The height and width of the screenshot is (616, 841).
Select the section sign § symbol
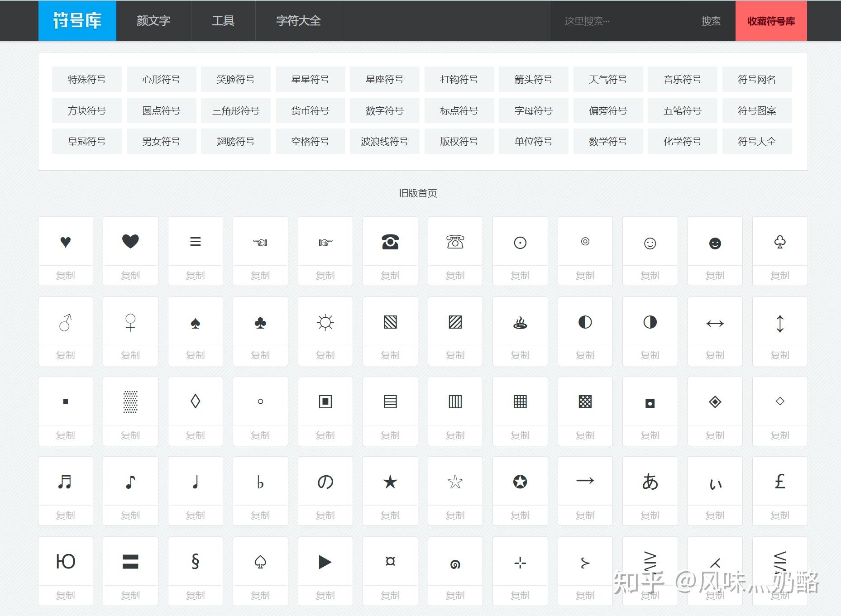[196, 562]
